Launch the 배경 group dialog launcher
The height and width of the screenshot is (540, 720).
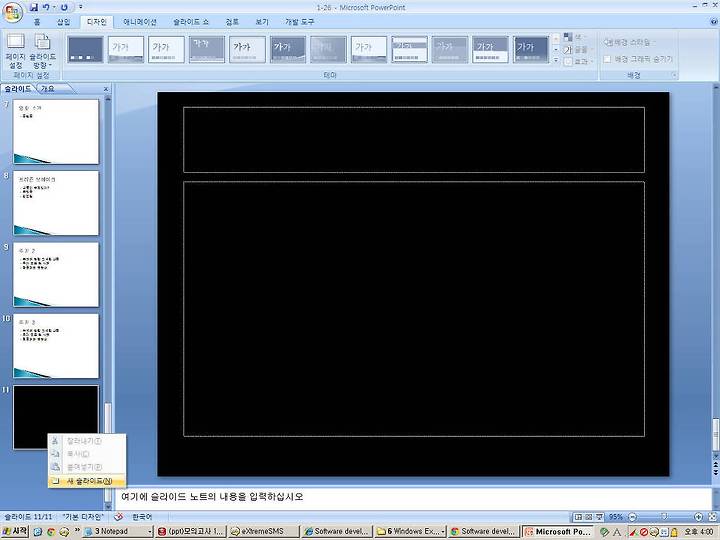click(x=675, y=75)
